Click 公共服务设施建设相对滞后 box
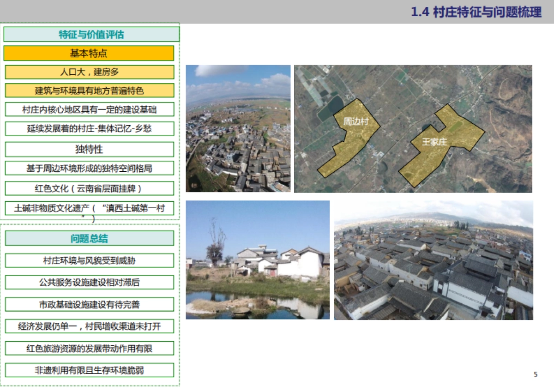Image resolution: width=554 pixels, height=392 pixels. click(90, 283)
